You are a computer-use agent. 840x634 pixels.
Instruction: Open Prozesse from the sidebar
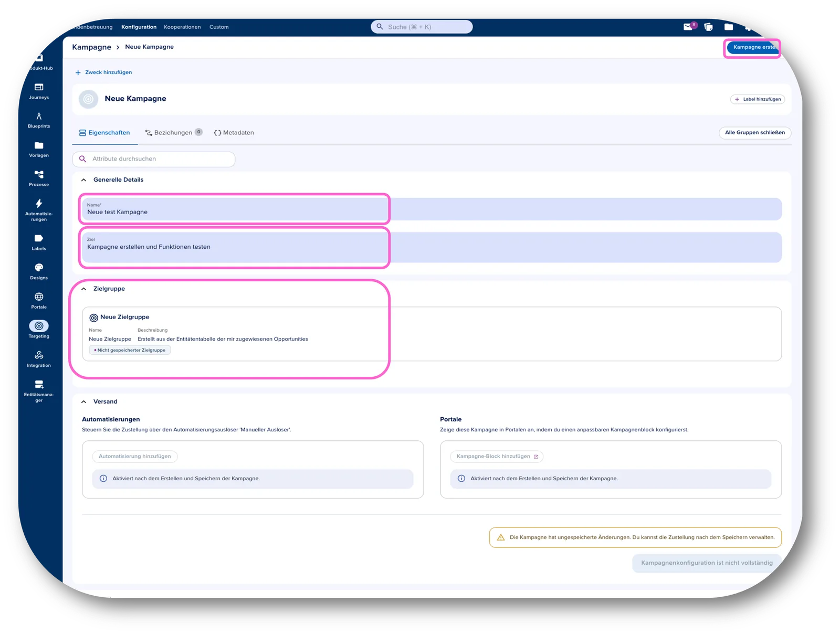point(39,178)
